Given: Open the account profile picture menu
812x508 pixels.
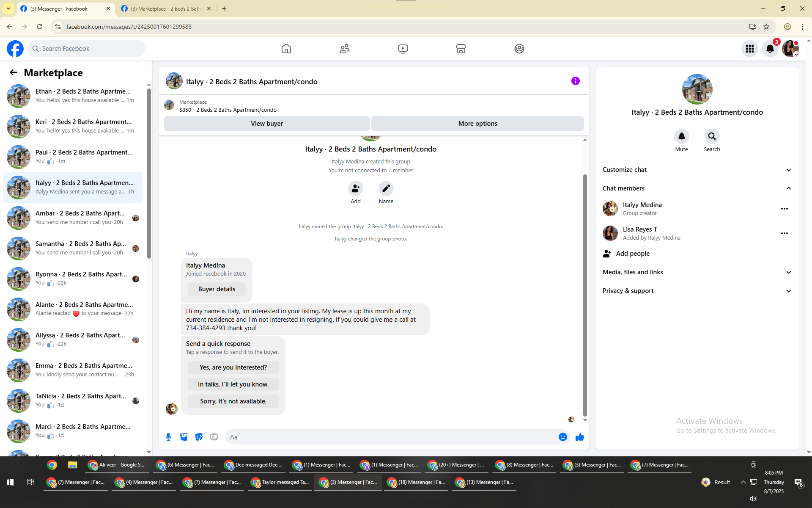Looking at the screenshot, I should click(790, 49).
